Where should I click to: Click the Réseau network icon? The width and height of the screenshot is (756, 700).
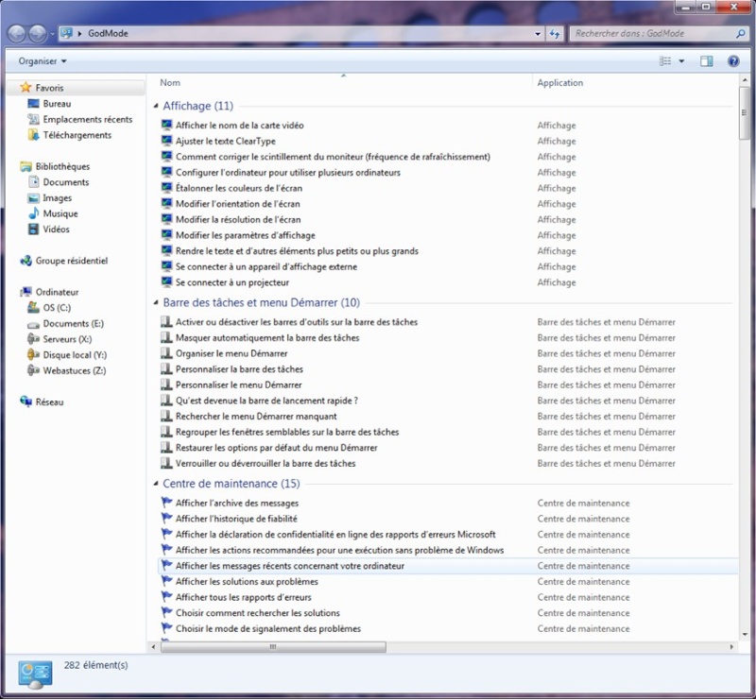coord(26,401)
